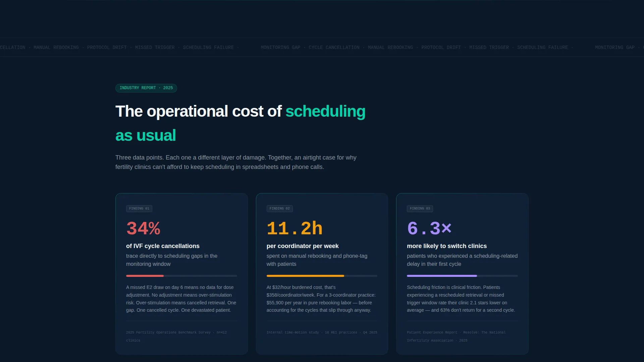Click 'patients who experienced a scheduling-related delay' subtext
Screen dimensions: 644x362
tap(462, 260)
